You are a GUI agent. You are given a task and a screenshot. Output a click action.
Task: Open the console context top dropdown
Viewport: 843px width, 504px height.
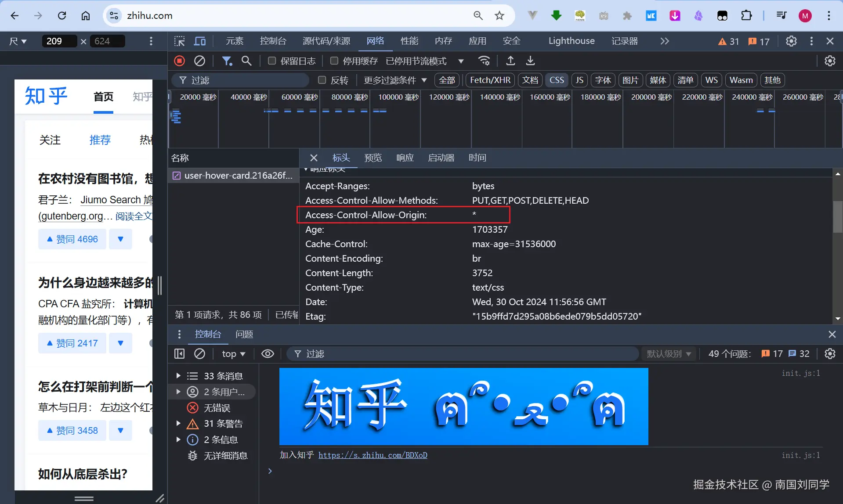coord(233,354)
